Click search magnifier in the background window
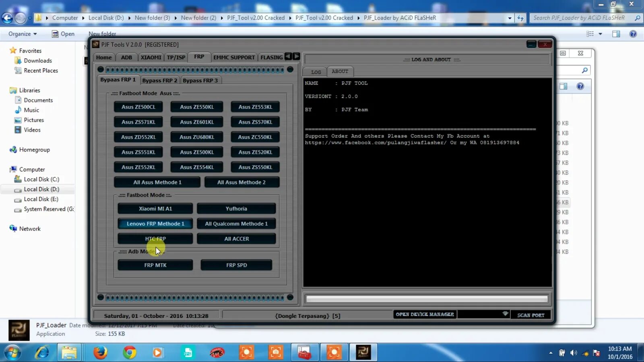Image resolution: width=644 pixels, height=362 pixels. (585, 70)
